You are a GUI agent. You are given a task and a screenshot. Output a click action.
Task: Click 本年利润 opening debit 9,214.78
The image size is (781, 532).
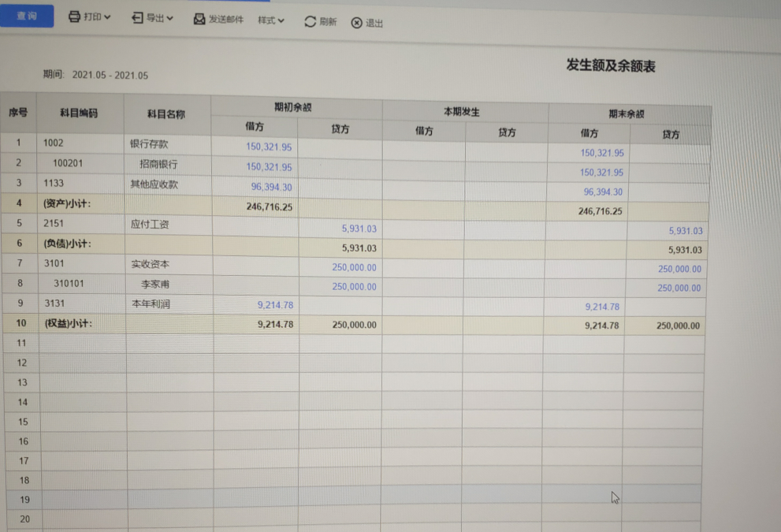pos(275,305)
